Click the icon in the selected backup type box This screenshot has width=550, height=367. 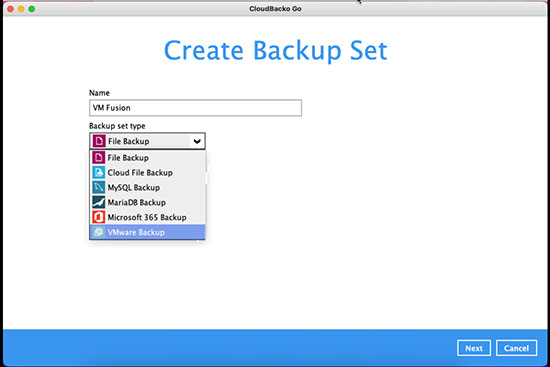(x=99, y=141)
